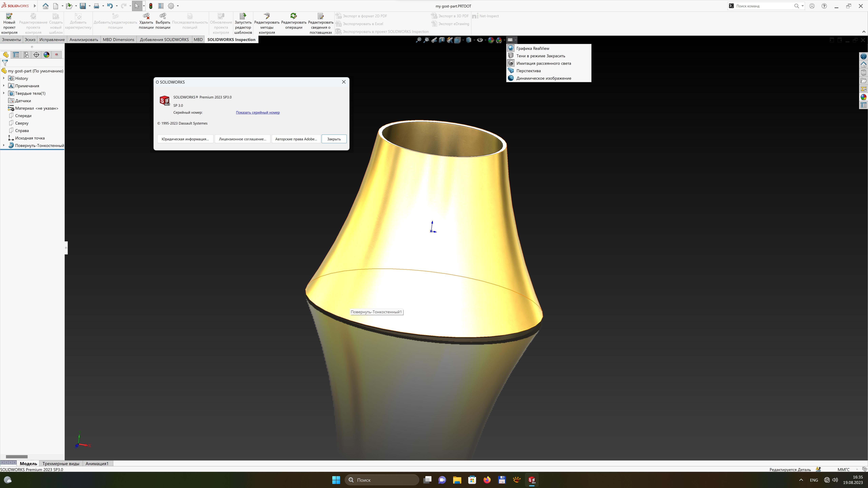Click Select Balloons (Выбрать позиции)
The image size is (868, 488).
[x=163, y=21]
